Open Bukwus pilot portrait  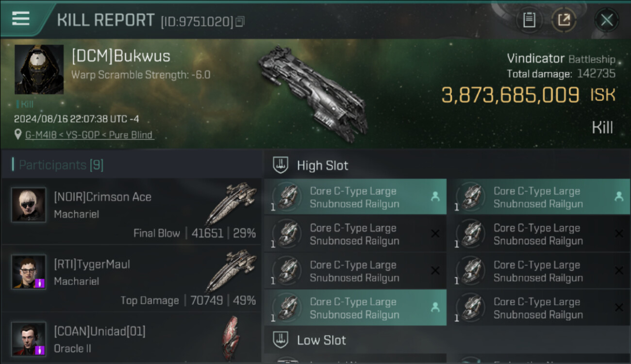click(39, 69)
